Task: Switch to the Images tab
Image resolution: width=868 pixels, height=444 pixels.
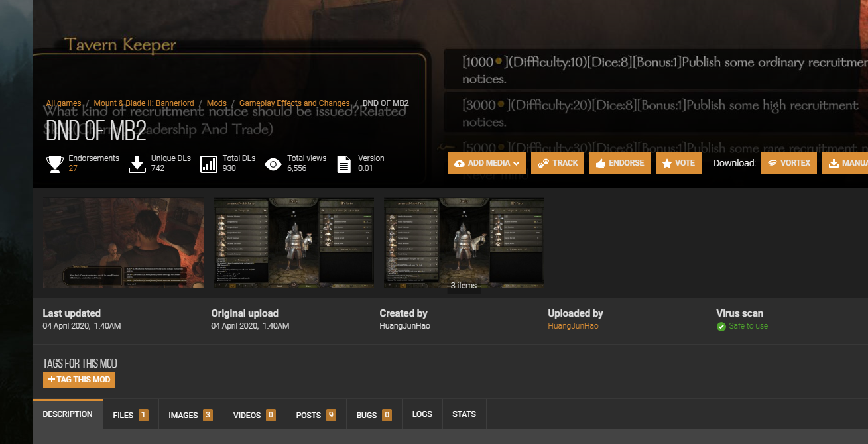Action: coord(190,415)
